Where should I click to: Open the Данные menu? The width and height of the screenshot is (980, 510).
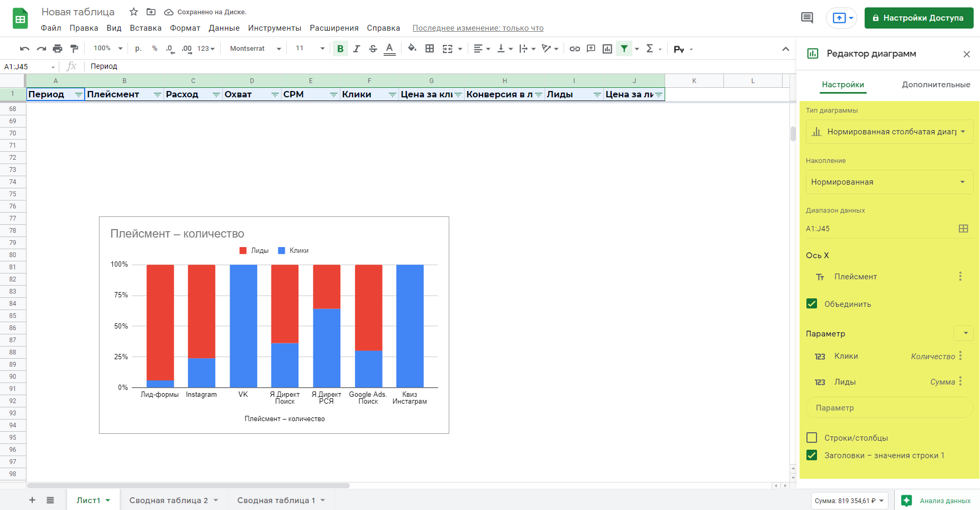224,28
